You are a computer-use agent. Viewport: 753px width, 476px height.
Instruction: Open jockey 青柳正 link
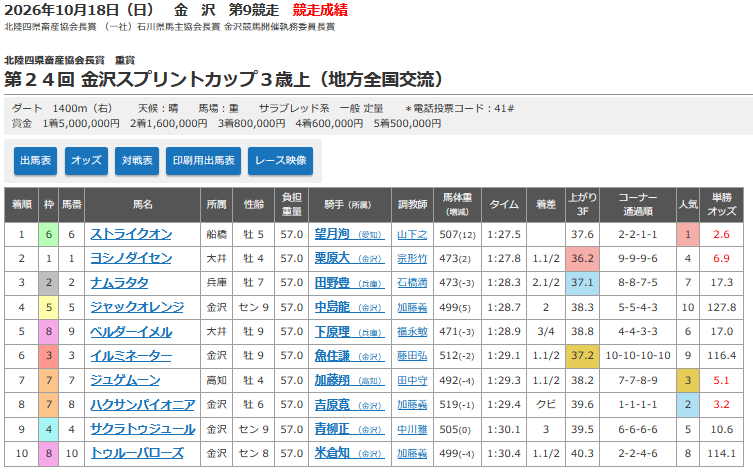[x=350, y=429]
